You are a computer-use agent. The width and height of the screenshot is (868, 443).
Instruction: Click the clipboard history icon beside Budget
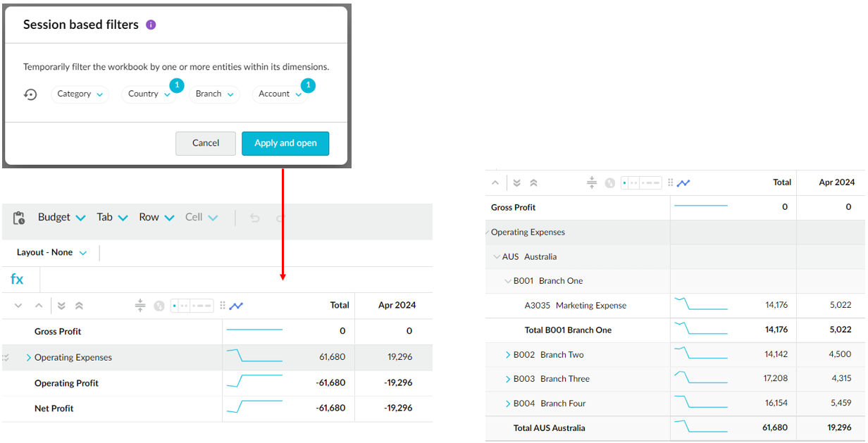point(19,218)
